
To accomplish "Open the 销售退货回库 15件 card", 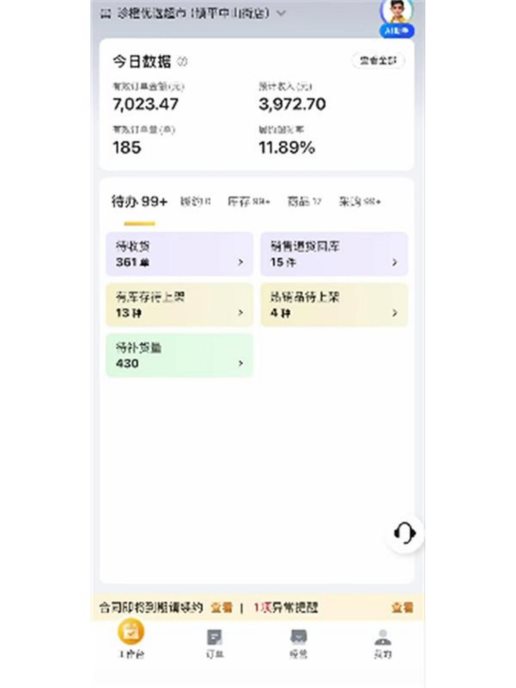I will tap(334, 254).
